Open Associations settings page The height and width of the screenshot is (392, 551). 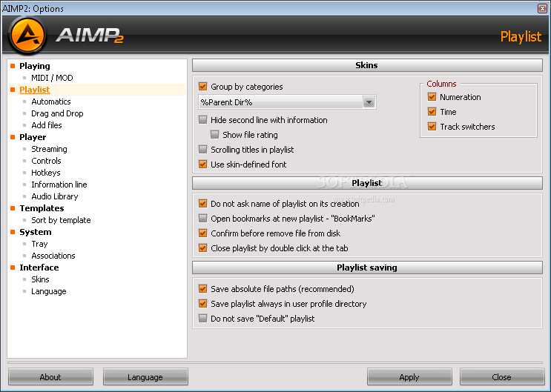tap(53, 256)
